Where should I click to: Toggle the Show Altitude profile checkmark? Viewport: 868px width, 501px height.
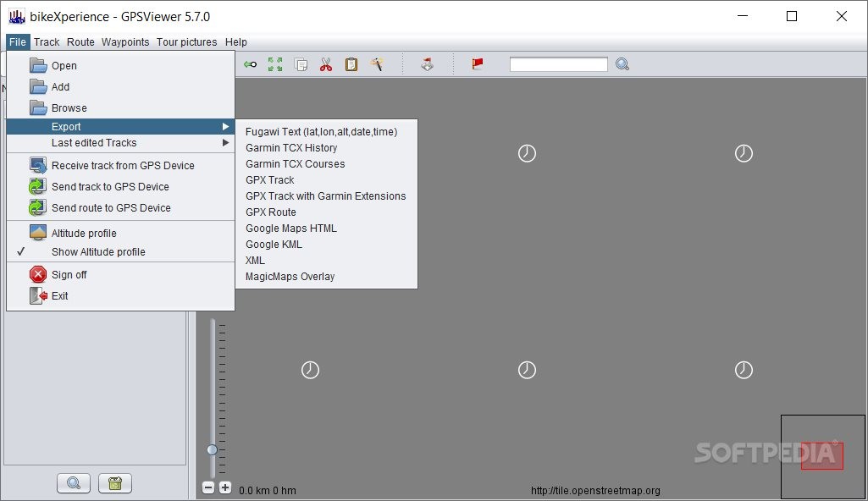click(x=21, y=251)
